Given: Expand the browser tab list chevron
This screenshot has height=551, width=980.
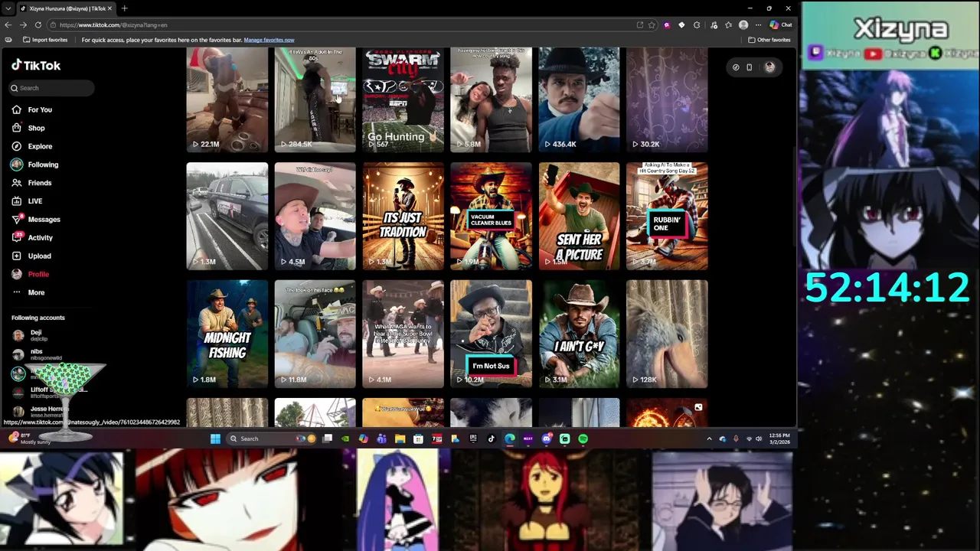Looking at the screenshot, I should [x=8, y=8].
